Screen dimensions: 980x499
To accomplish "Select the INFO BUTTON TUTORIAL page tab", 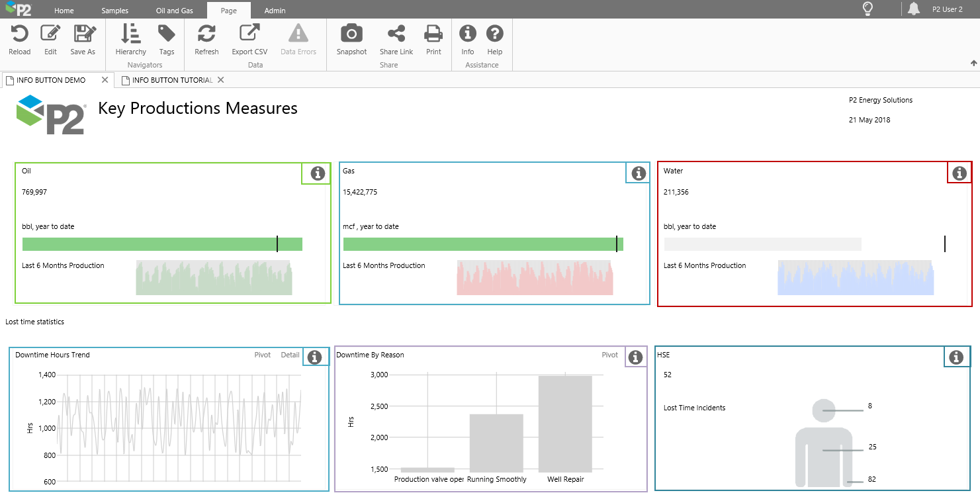I will point(172,80).
